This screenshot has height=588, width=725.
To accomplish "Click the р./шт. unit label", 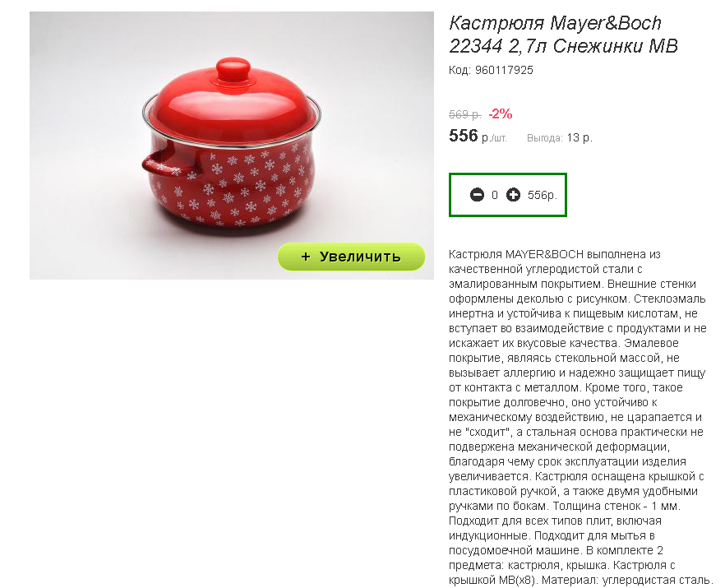I will [494, 138].
